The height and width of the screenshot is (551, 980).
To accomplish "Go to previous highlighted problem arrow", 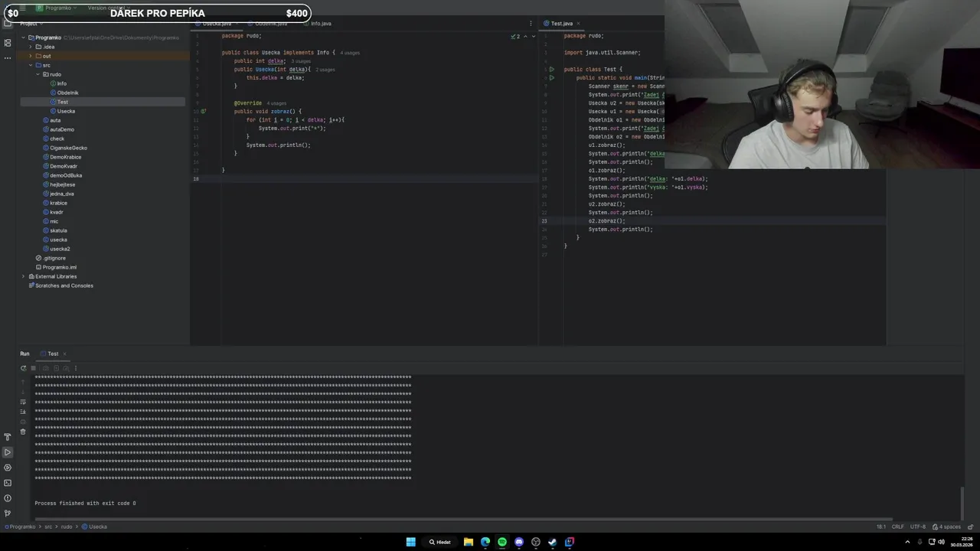I will [525, 36].
